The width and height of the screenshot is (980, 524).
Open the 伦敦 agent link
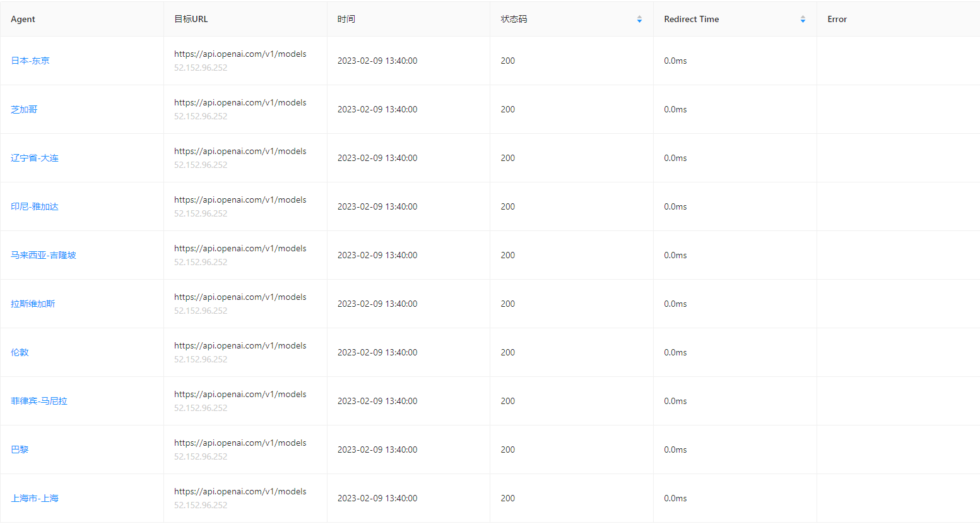pyautogui.click(x=20, y=352)
